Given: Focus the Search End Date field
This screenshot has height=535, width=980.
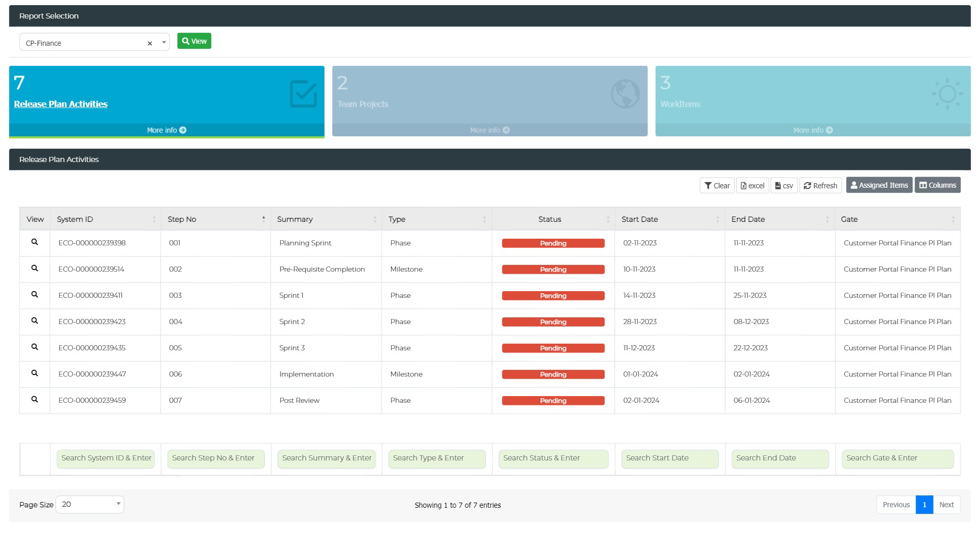Looking at the screenshot, I should coord(780,459).
